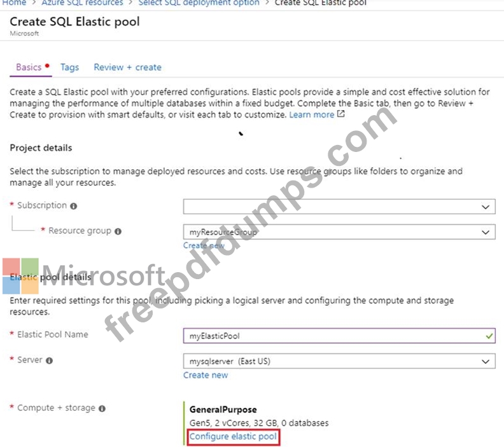The image size is (504, 447).
Task: Click Home in the breadcrumb
Action: (x=14, y=3)
